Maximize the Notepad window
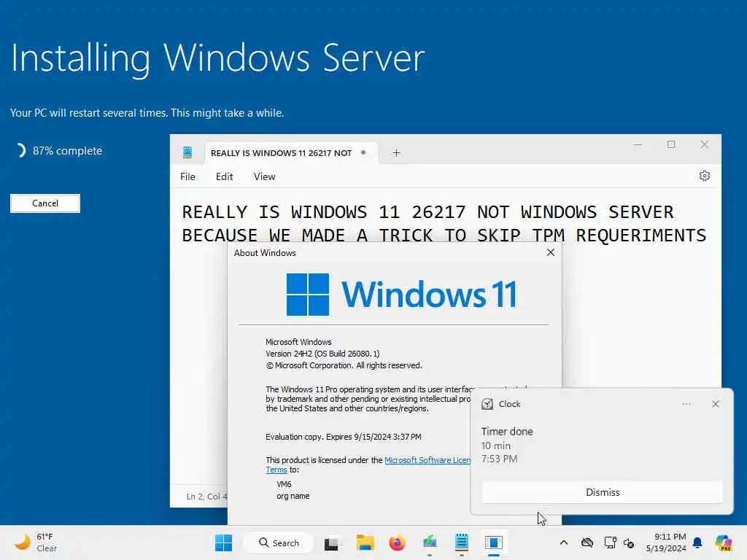Image resolution: width=747 pixels, height=560 pixels. coord(671,144)
